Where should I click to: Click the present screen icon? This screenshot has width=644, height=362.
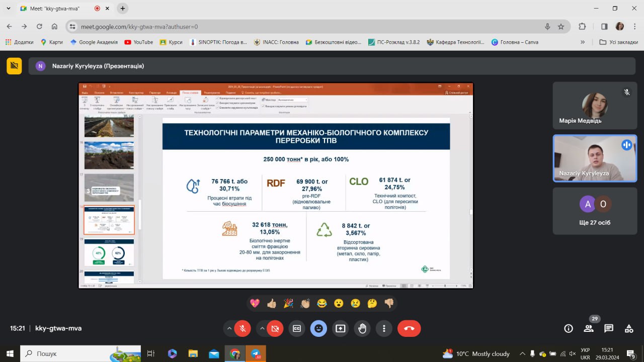click(340, 328)
